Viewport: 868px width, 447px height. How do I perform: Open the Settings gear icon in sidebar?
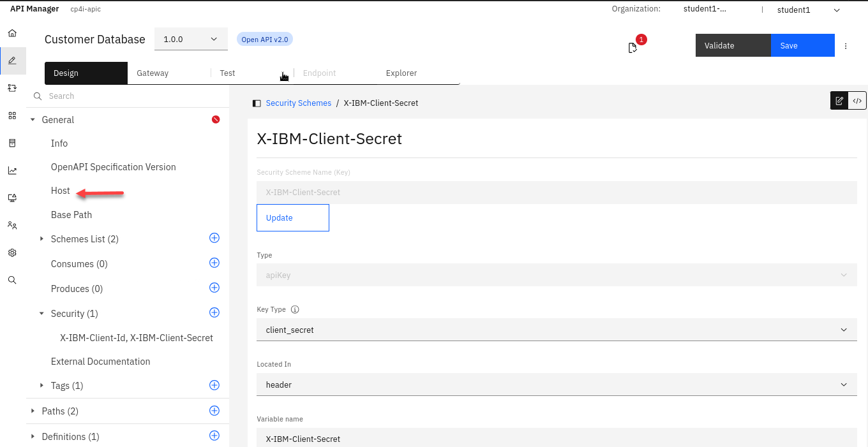coord(12,253)
